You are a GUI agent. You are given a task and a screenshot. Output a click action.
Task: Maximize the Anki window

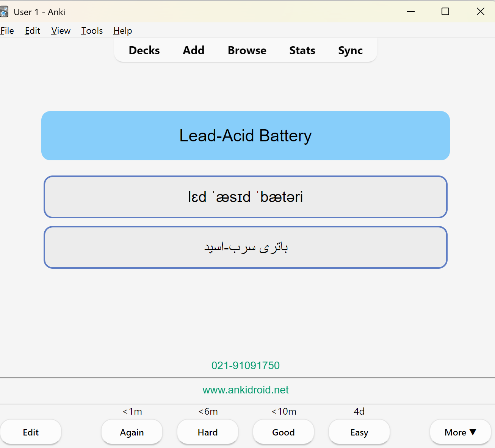click(445, 11)
